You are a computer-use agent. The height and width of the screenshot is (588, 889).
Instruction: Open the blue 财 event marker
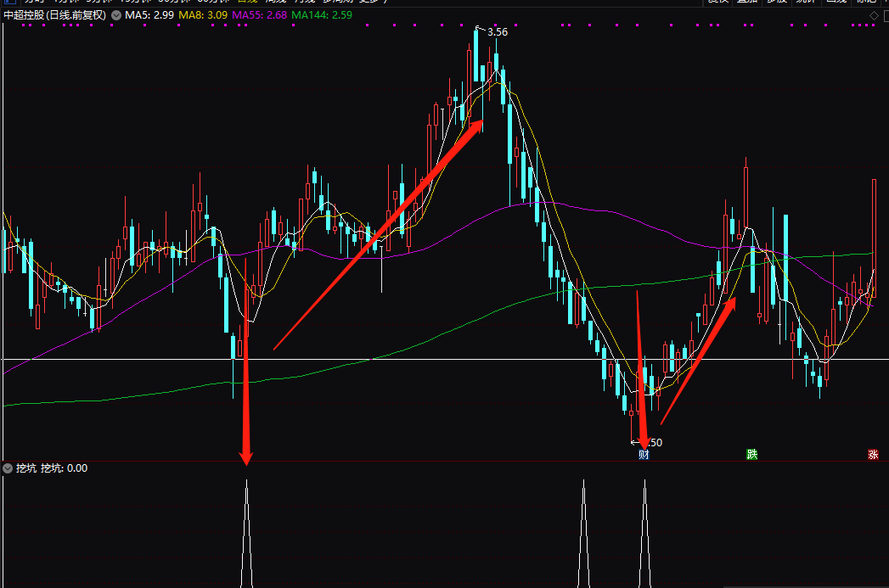(644, 454)
